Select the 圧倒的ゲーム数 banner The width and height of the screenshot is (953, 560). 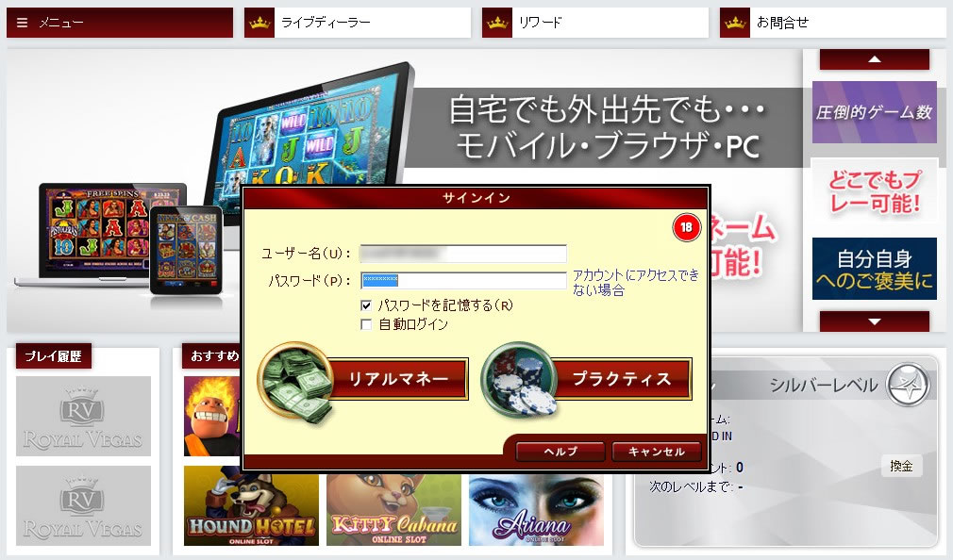coord(874,112)
